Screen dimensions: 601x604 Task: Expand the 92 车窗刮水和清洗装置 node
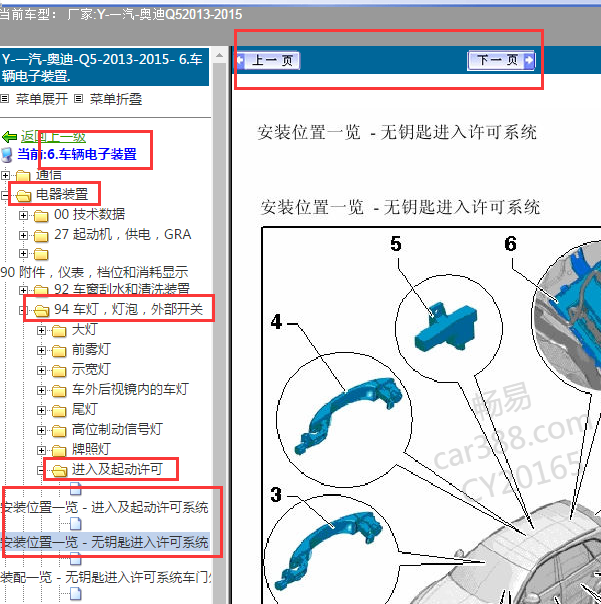tap(23, 290)
